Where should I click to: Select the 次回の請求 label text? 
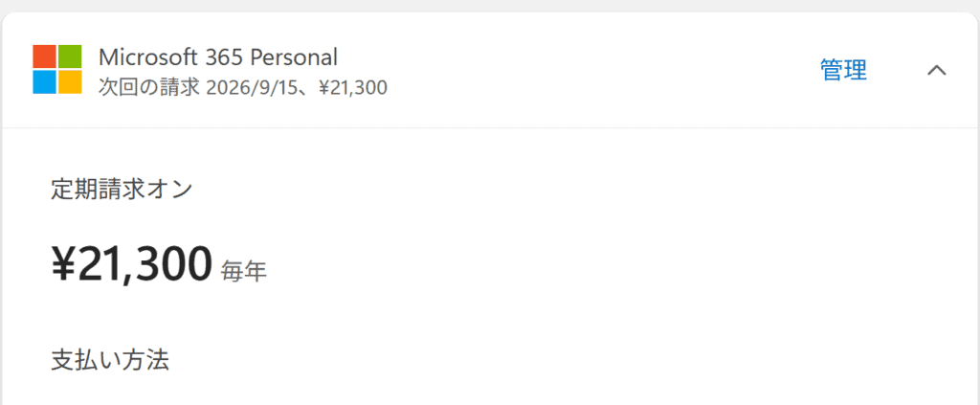pyautogui.click(x=149, y=88)
